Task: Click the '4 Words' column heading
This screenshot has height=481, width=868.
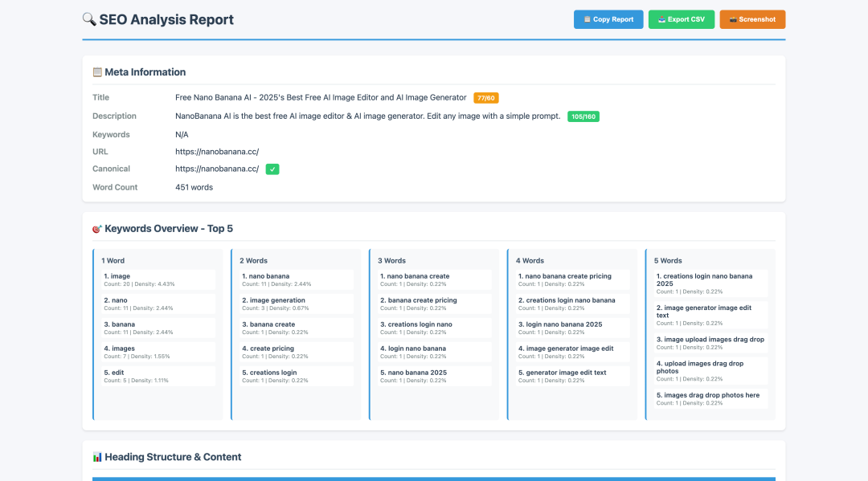Action: pyautogui.click(x=530, y=260)
